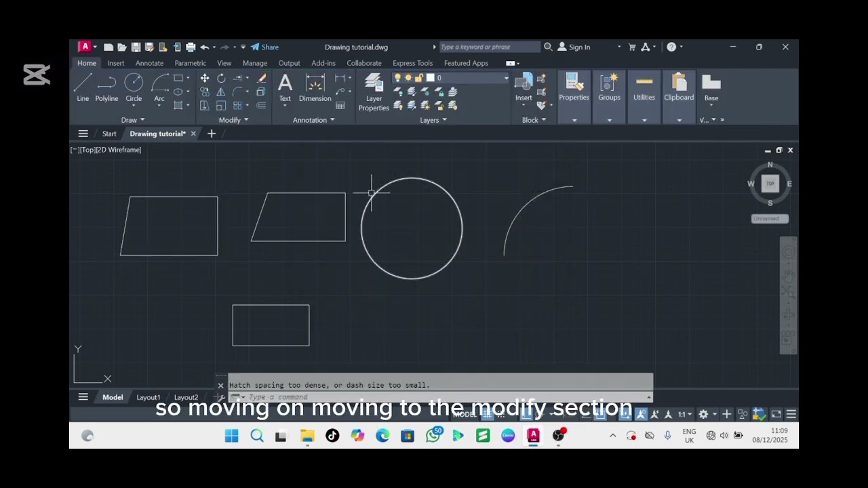Click the Rectangle tool icon
This screenshot has width=868, height=488.
[178, 78]
